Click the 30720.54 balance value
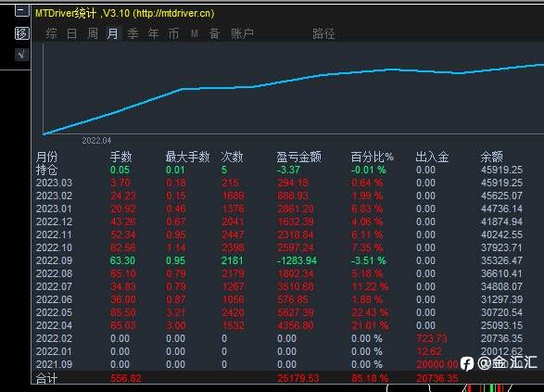 coord(501,312)
